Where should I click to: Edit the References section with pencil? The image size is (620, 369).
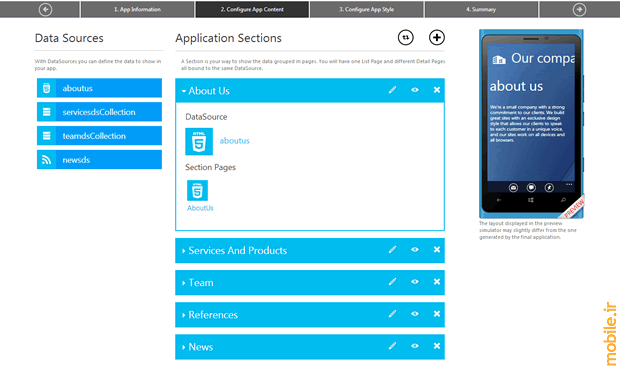tap(392, 314)
